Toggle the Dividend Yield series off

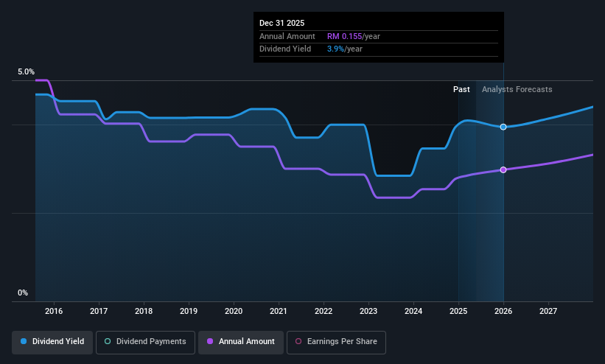coord(52,342)
